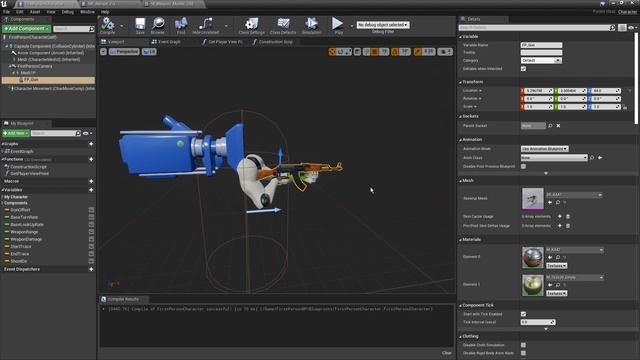This screenshot has width=640, height=360.
Task: Click the Location X value field
Action: point(537,91)
